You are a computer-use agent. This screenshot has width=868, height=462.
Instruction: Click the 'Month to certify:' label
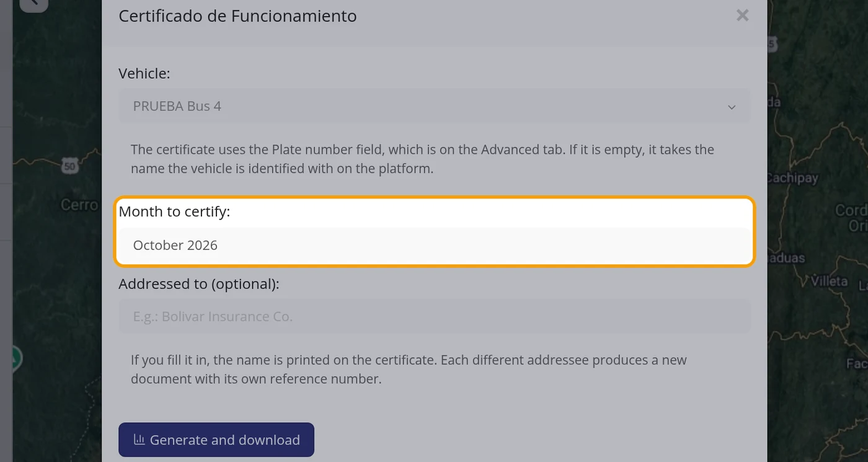[x=174, y=211]
